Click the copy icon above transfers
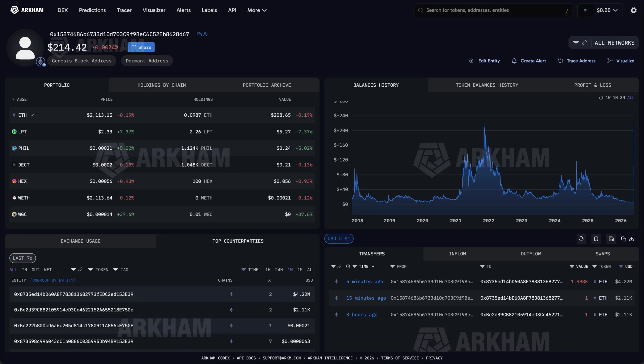644x364 pixels. click(x=623, y=239)
